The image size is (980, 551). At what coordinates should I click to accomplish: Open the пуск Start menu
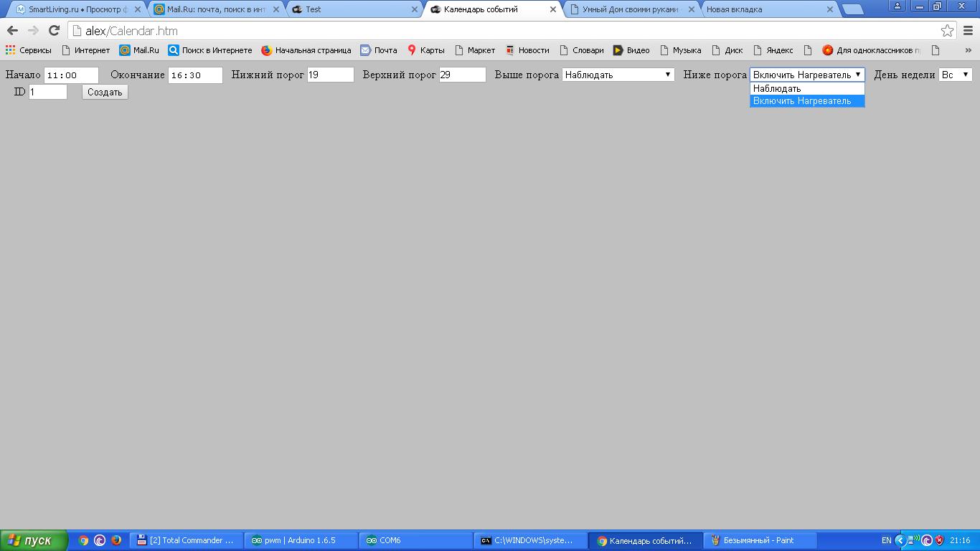click(x=34, y=540)
